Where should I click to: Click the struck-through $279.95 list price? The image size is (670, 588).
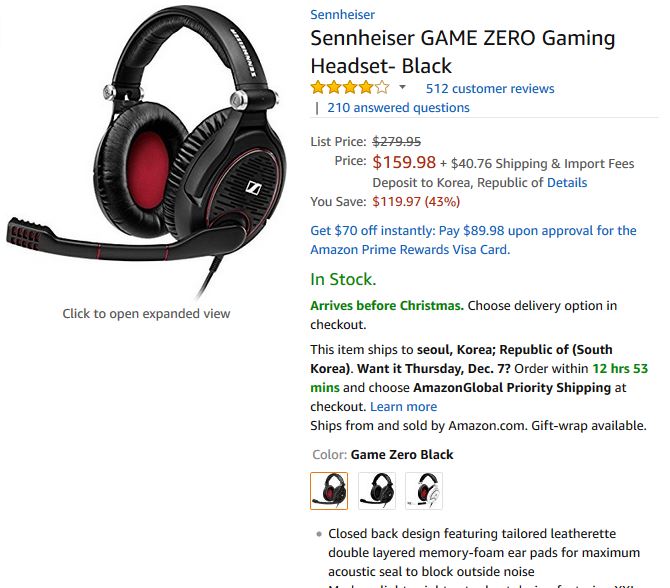(397, 141)
